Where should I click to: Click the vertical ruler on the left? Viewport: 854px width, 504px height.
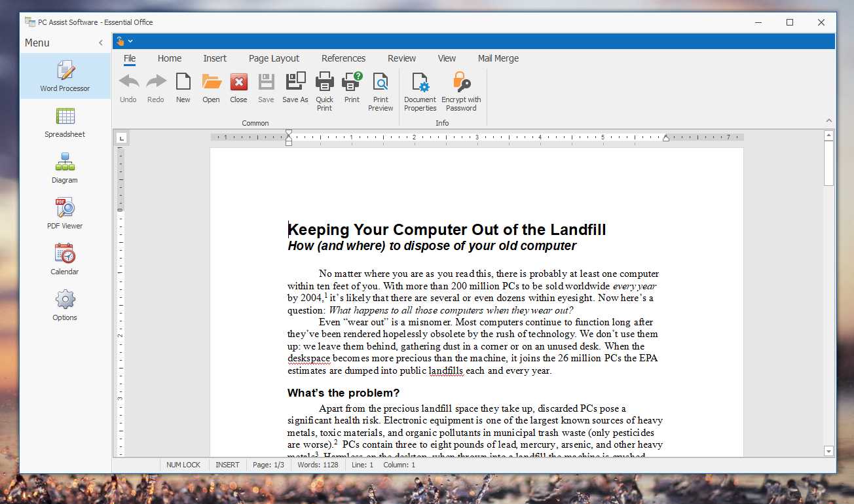(x=121, y=301)
